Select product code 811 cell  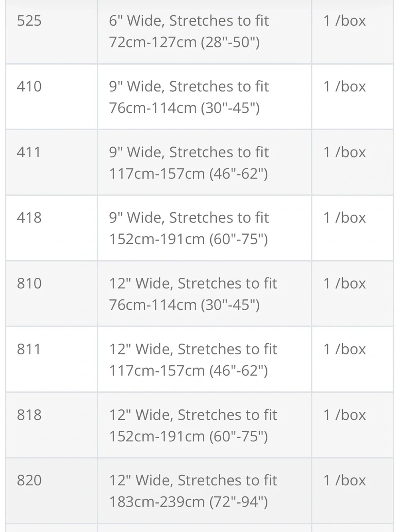pyautogui.click(x=51, y=360)
